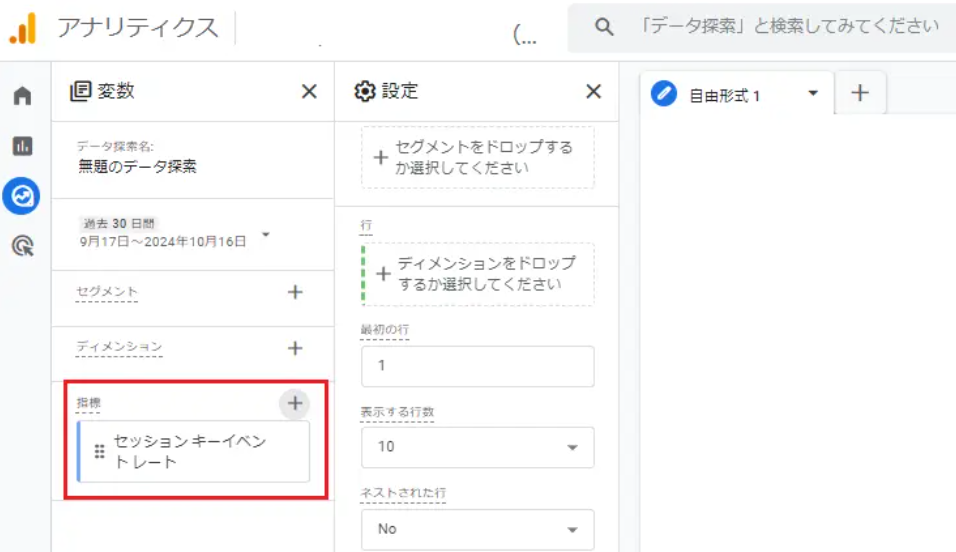Open the Home icon in sidebar

(23, 95)
